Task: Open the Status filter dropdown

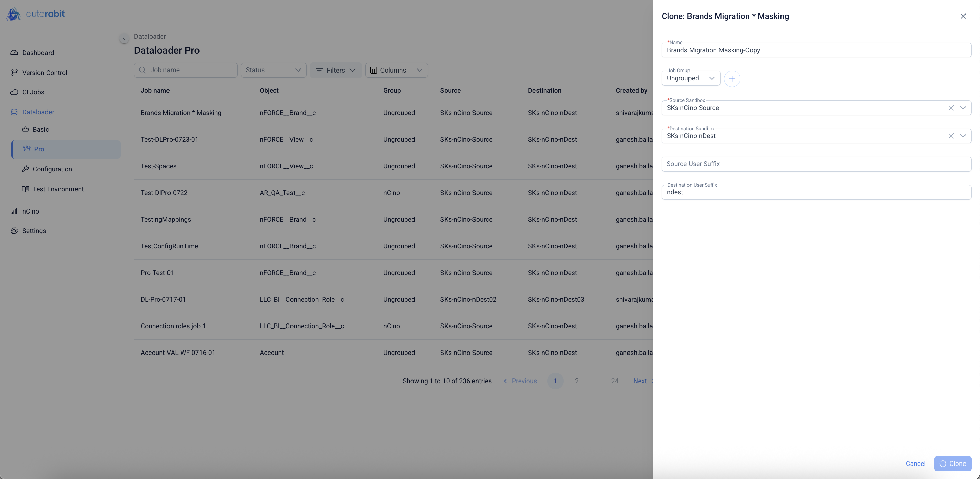Action: [273, 70]
